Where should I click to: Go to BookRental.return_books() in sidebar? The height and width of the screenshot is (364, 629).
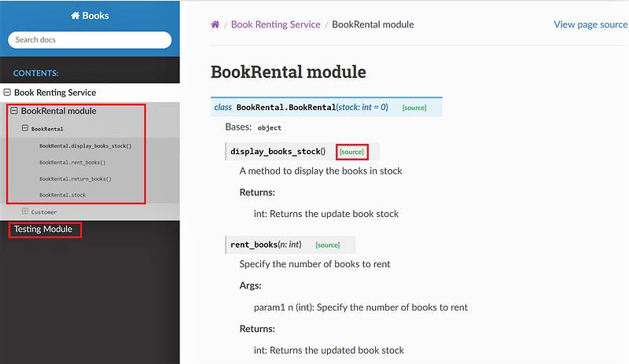pyautogui.click(x=75, y=179)
